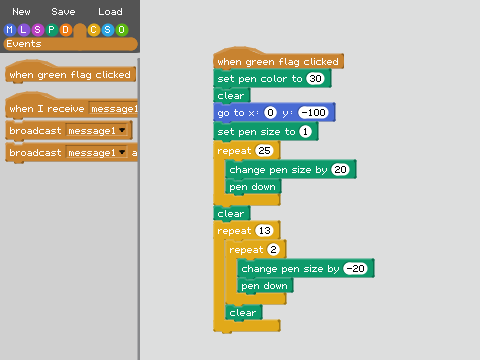Edit the repeat count 13
This screenshot has height=360, width=480.
coord(264,231)
